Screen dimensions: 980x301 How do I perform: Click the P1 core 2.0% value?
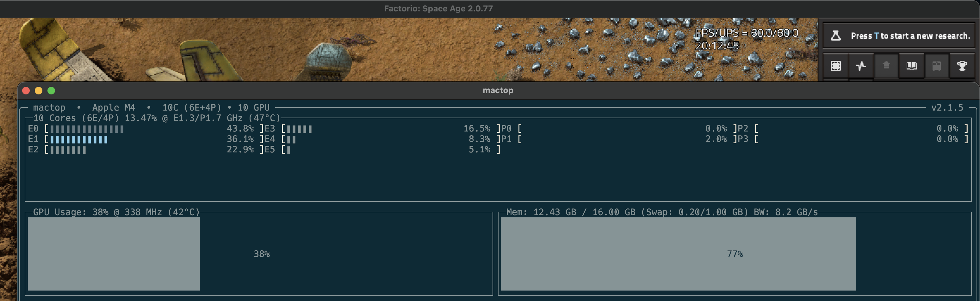pyautogui.click(x=716, y=139)
